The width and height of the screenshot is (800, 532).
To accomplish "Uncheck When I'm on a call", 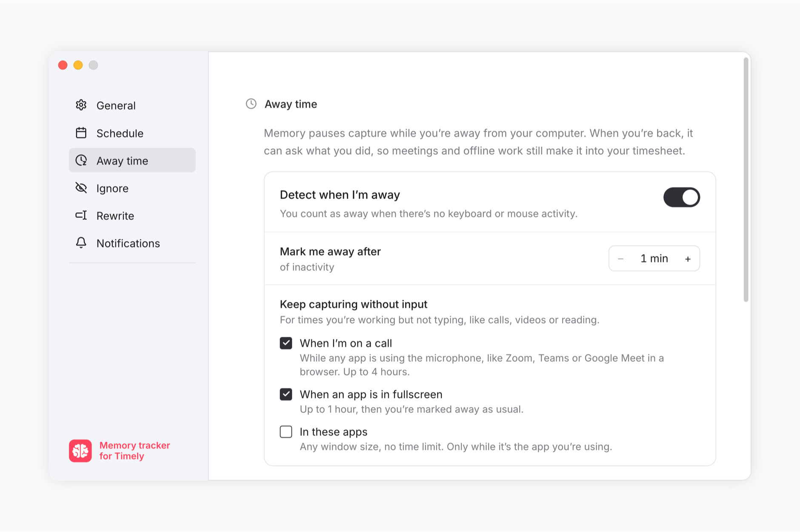I will tap(286, 343).
